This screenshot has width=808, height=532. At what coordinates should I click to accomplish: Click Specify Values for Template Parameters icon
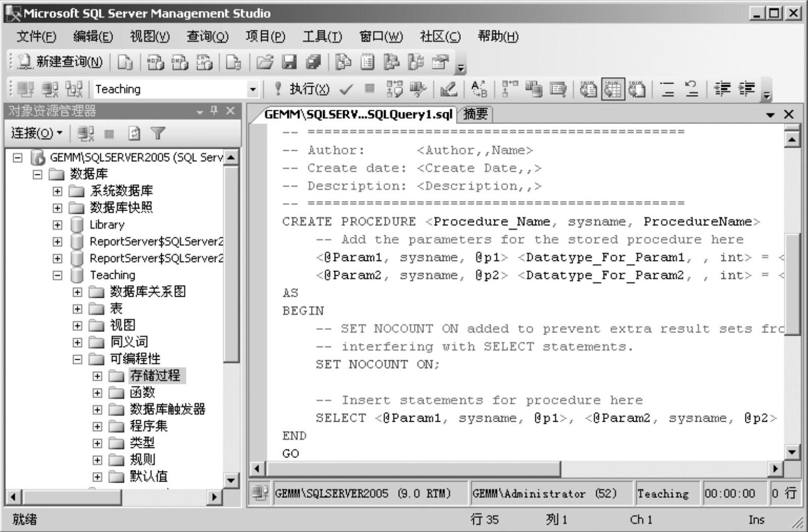tap(479, 90)
